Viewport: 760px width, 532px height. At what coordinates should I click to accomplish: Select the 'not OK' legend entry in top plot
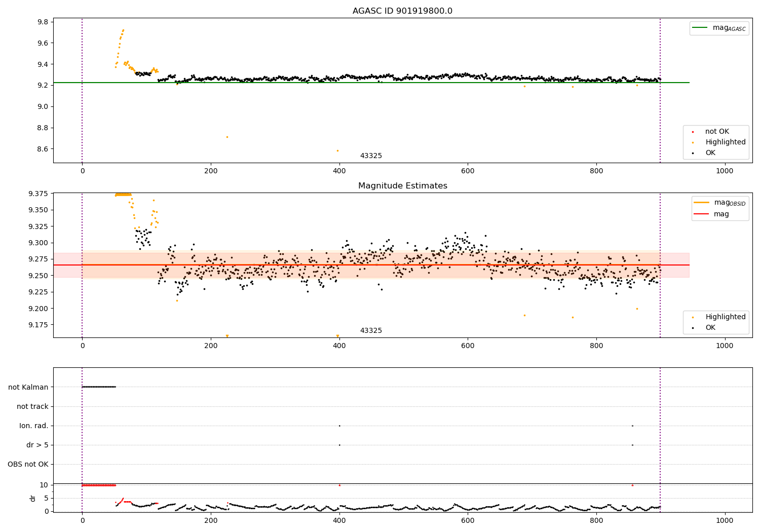[x=717, y=132]
